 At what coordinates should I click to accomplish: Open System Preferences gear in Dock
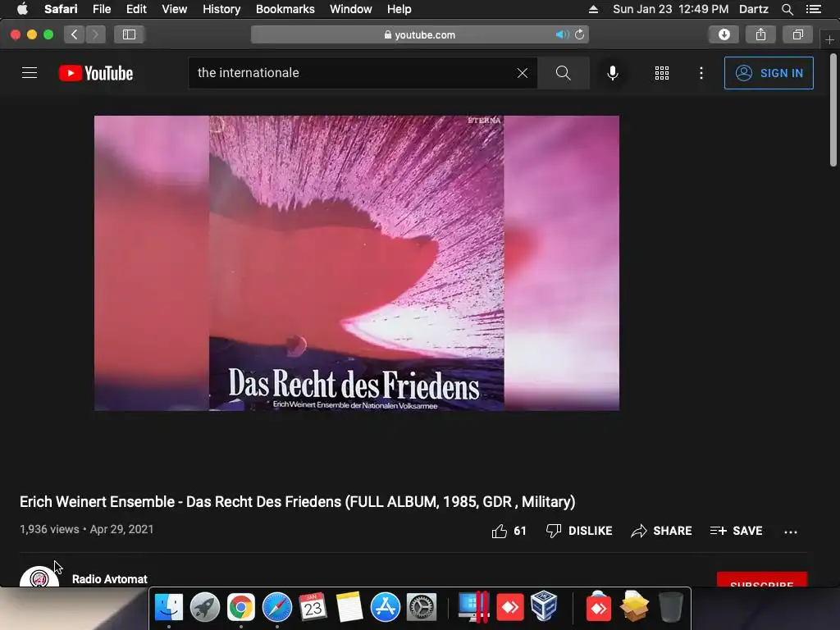pyautogui.click(x=422, y=607)
